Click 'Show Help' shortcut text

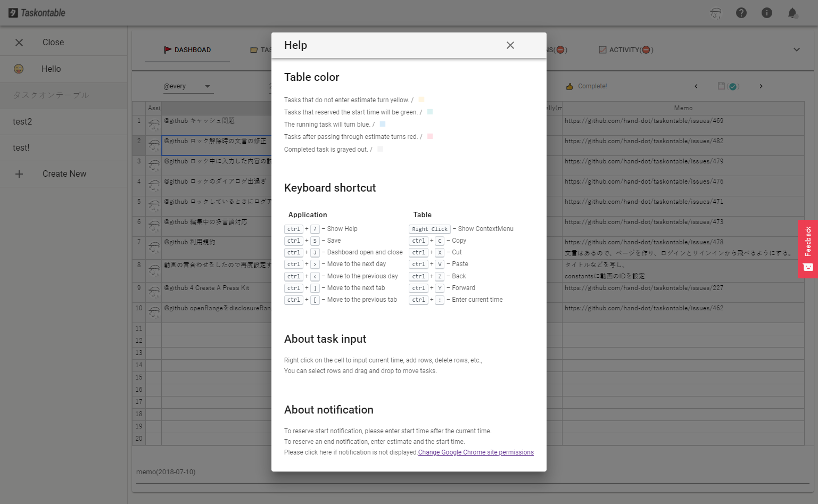pyautogui.click(x=342, y=229)
